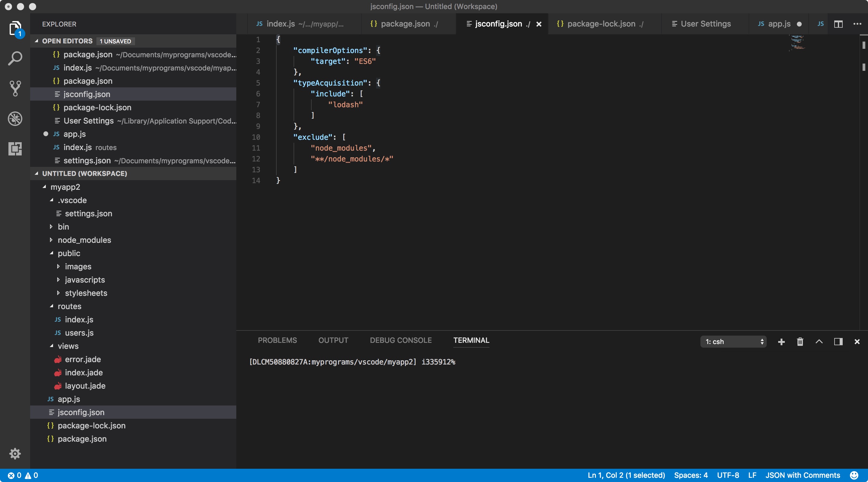868x482 pixels.
Task: Kill terminal with trash icon
Action: [800, 342]
